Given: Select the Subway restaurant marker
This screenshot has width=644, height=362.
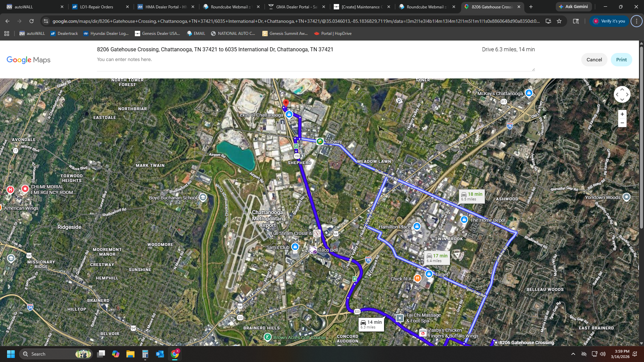Looking at the screenshot, I should click(320, 141).
